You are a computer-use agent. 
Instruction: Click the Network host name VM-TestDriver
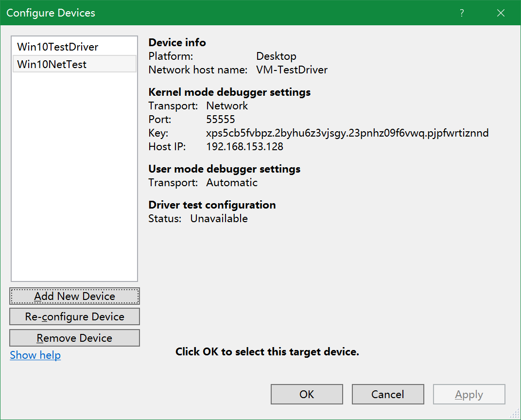[x=292, y=70]
